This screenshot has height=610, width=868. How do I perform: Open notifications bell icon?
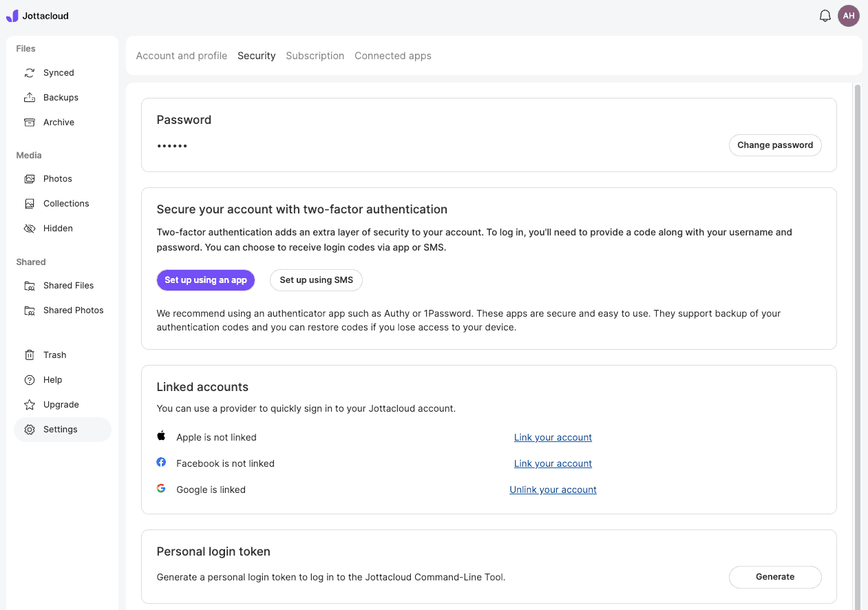825,16
